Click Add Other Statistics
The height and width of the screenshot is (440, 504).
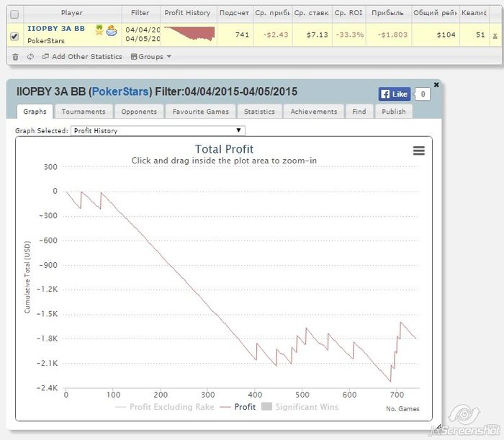pyautogui.click(x=82, y=57)
